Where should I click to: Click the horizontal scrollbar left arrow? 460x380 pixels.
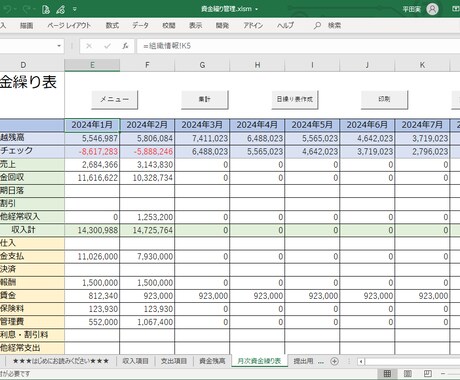[x=361, y=361]
